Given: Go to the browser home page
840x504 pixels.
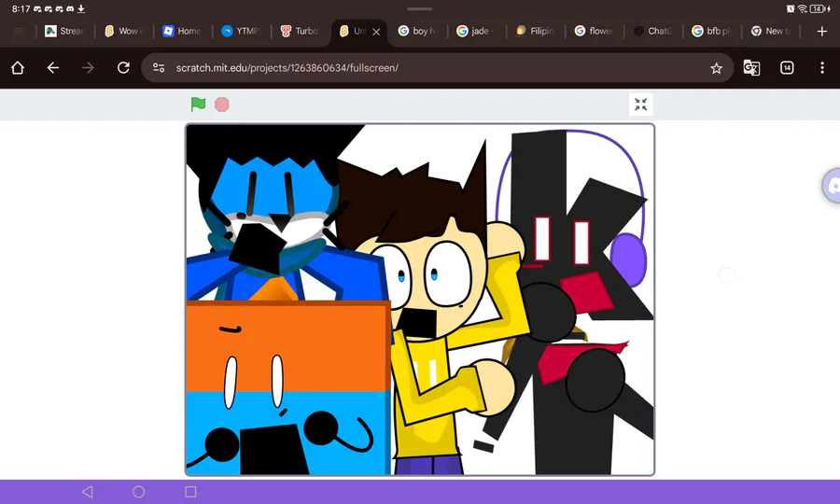Looking at the screenshot, I should click(x=18, y=68).
